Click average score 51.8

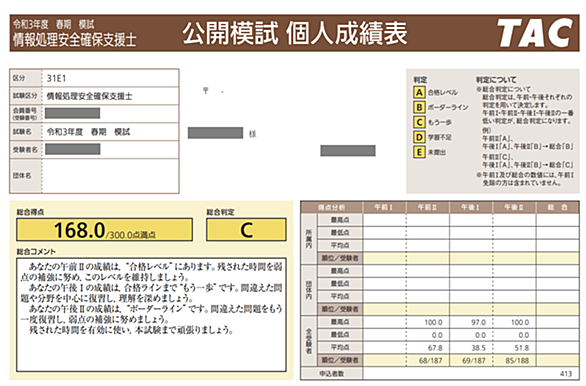click(x=522, y=348)
